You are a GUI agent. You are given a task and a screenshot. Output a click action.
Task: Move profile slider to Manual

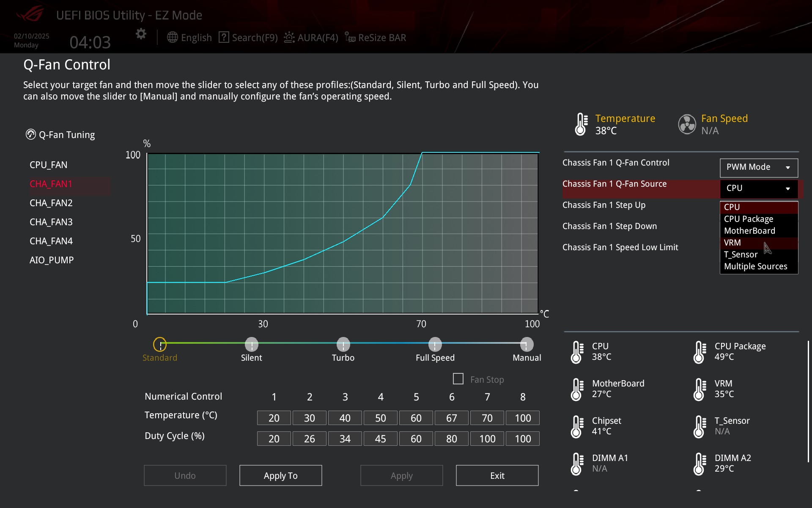pyautogui.click(x=527, y=345)
